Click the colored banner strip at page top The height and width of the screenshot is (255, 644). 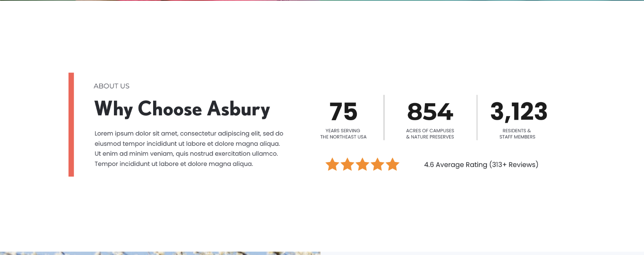322,0
